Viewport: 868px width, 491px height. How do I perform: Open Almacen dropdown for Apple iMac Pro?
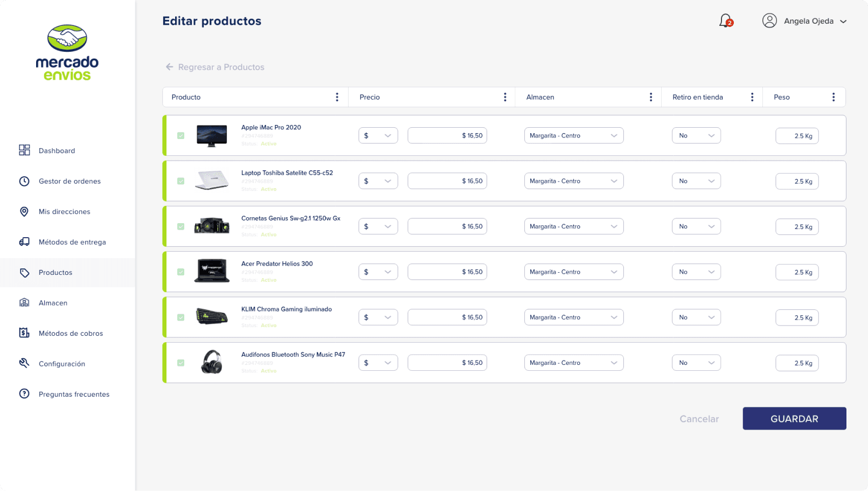(x=574, y=135)
